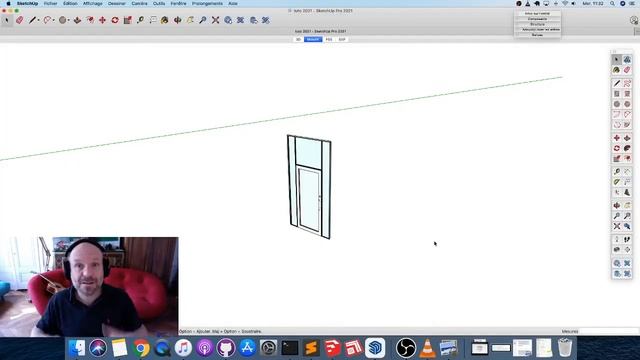Screen dimensions: 640x360
Task: Choose Walk footprints tool in floating palette
Action: click(x=627, y=240)
